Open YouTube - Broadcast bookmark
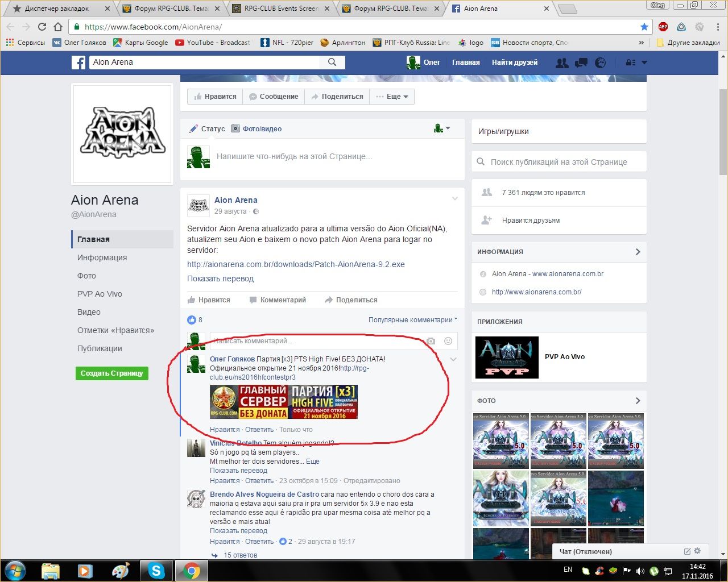This screenshot has width=728, height=582. (213, 43)
